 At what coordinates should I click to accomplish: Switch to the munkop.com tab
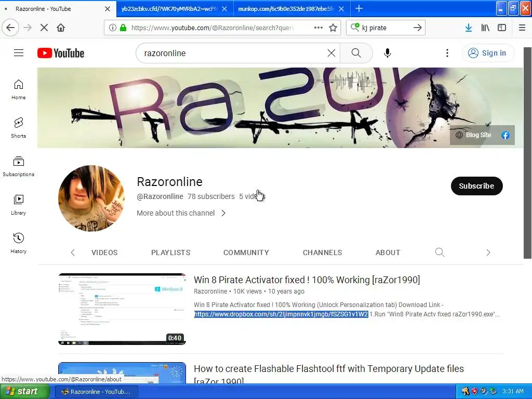click(286, 9)
